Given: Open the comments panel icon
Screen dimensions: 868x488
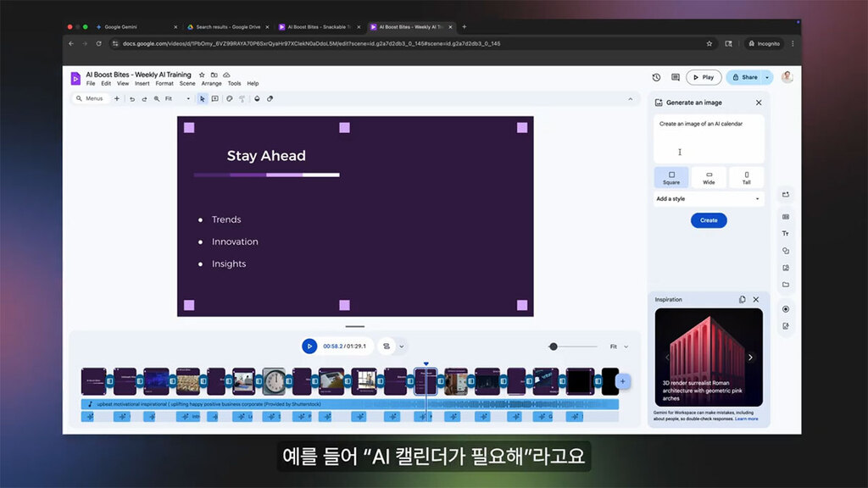Looking at the screenshot, I should click(676, 77).
